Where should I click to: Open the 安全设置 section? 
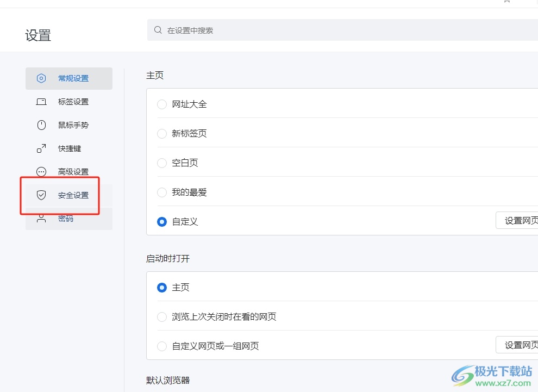click(69, 195)
